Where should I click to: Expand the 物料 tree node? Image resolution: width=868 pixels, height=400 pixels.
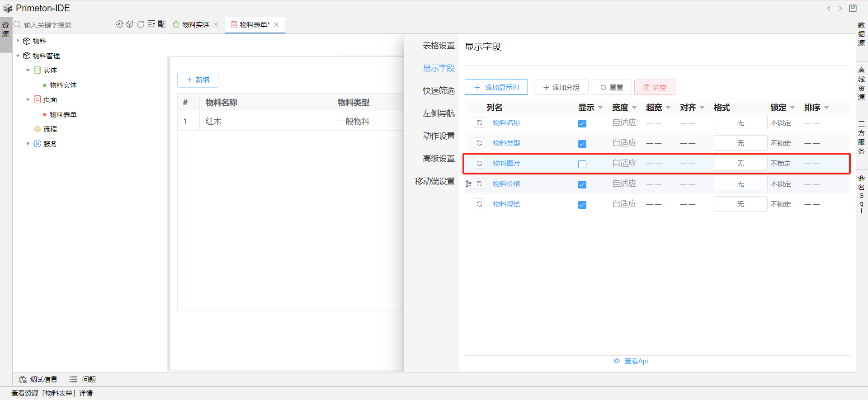coord(18,41)
